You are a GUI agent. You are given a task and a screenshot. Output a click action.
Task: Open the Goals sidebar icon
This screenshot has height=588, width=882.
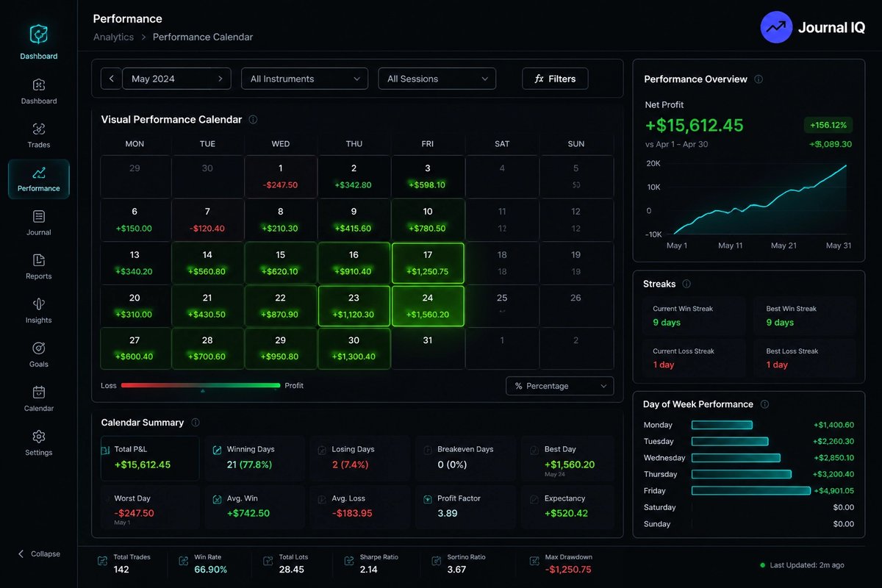pyautogui.click(x=39, y=348)
